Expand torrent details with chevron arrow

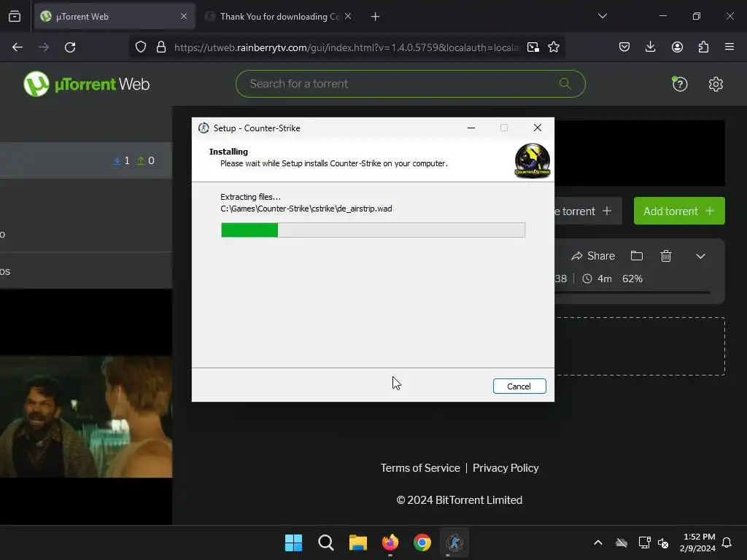point(700,256)
